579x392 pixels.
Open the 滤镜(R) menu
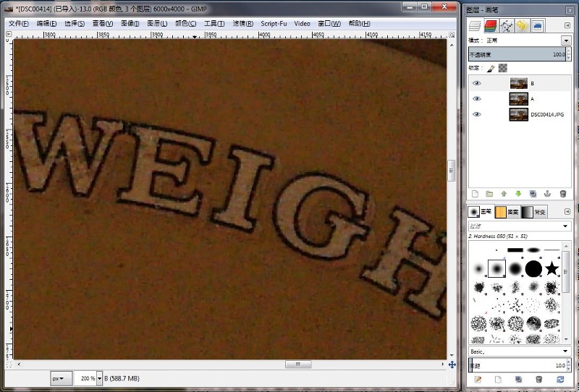[x=243, y=23]
